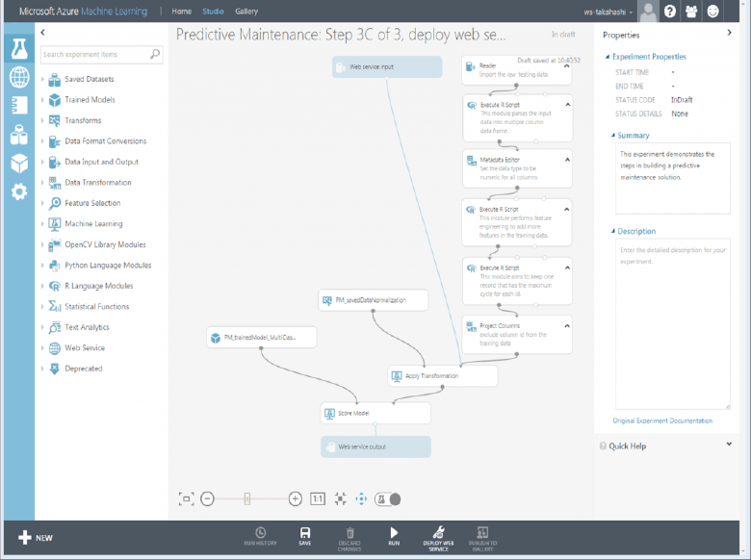Screen dimensions: 751x560
Task: Open Original Experiment Documentation link
Action: click(x=662, y=420)
